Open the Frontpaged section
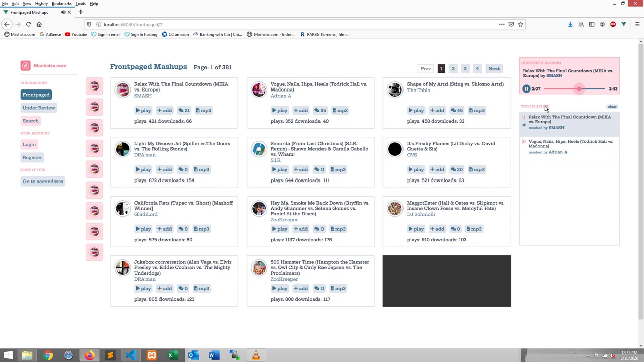 tap(36, 95)
